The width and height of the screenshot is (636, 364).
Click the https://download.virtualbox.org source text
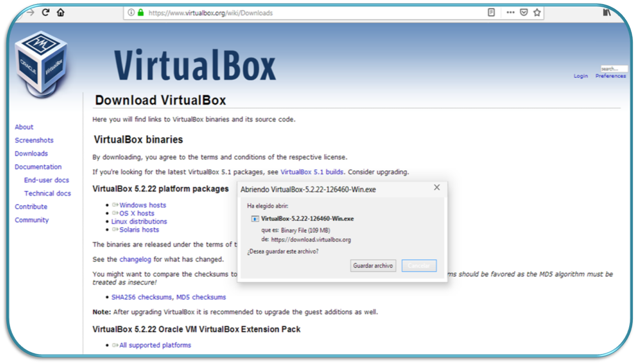311,239
